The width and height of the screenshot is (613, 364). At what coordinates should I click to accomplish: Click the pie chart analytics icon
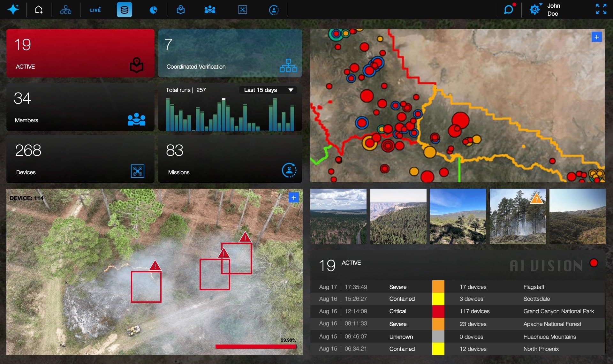point(153,10)
